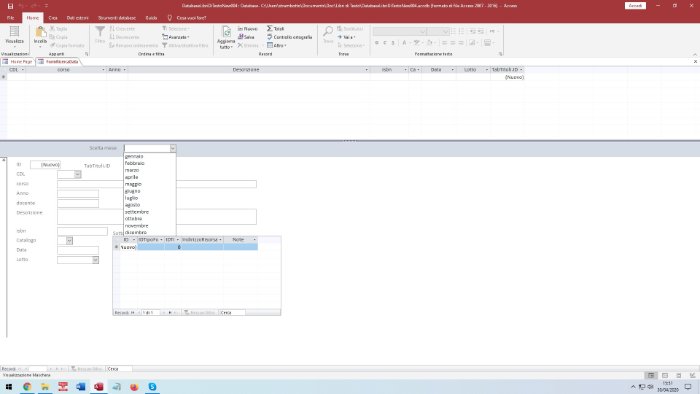700x394 pixels.
Task: Click the Incolla paste icon
Action: 40,33
